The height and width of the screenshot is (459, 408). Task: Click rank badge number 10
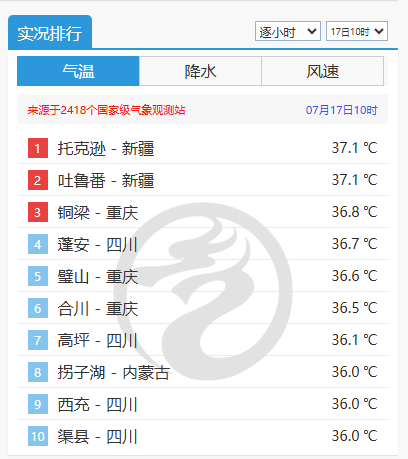click(38, 436)
